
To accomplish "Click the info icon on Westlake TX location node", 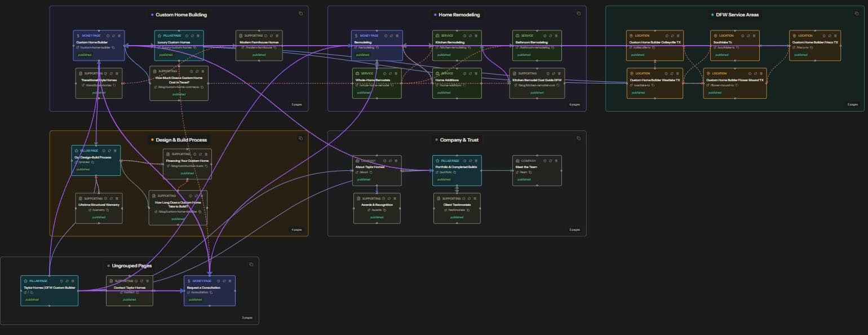I will point(666,73).
